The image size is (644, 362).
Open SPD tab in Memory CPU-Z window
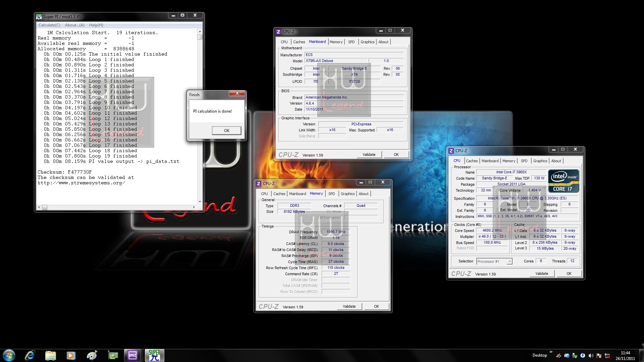pyautogui.click(x=331, y=194)
